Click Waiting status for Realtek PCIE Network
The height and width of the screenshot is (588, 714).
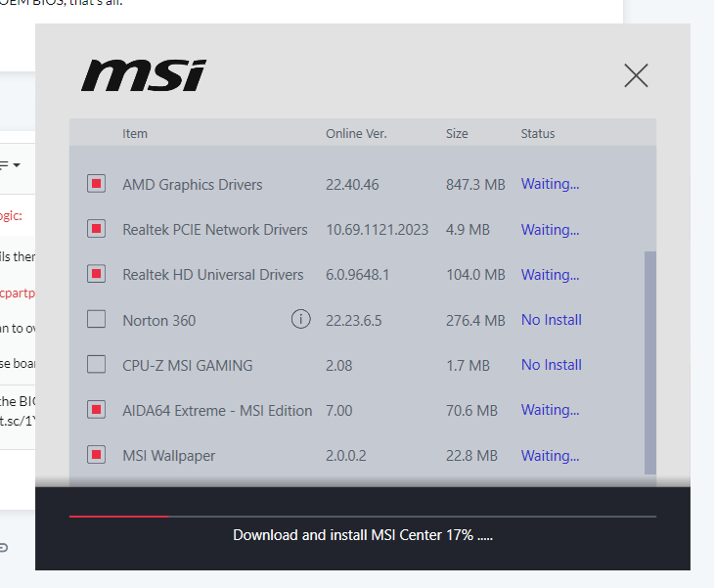[550, 230]
